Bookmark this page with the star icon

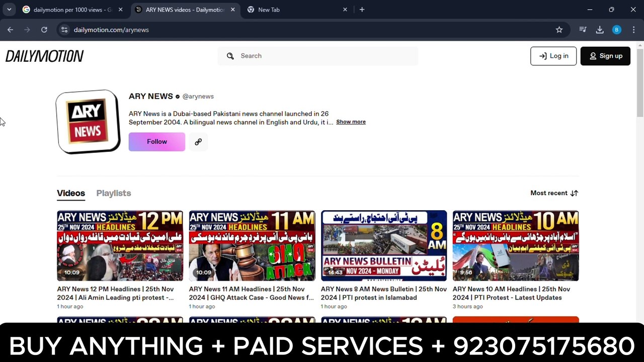click(559, 30)
